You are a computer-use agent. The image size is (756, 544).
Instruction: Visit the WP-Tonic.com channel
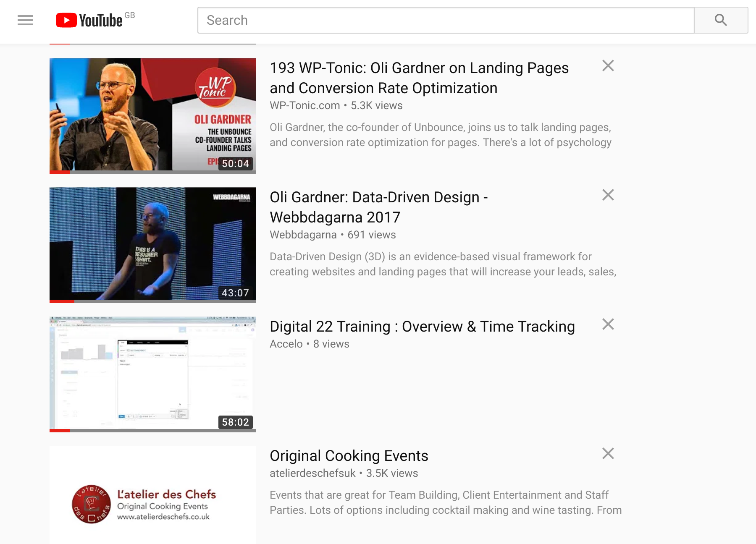tap(304, 106)
